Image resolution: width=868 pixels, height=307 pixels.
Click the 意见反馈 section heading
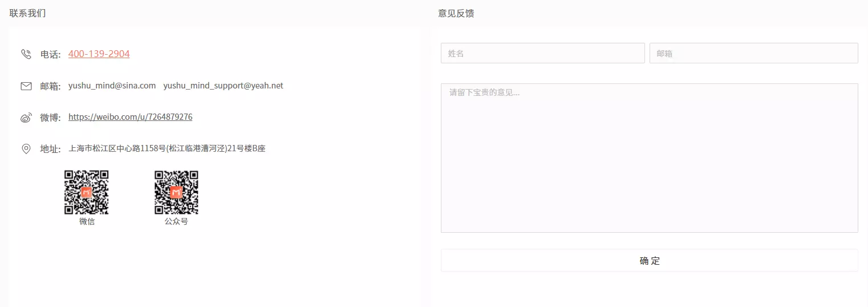pyautogui.click(x=456, y=13)
